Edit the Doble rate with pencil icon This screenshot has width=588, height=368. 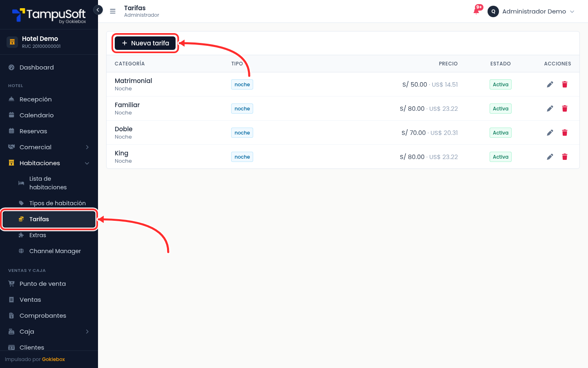550,132
